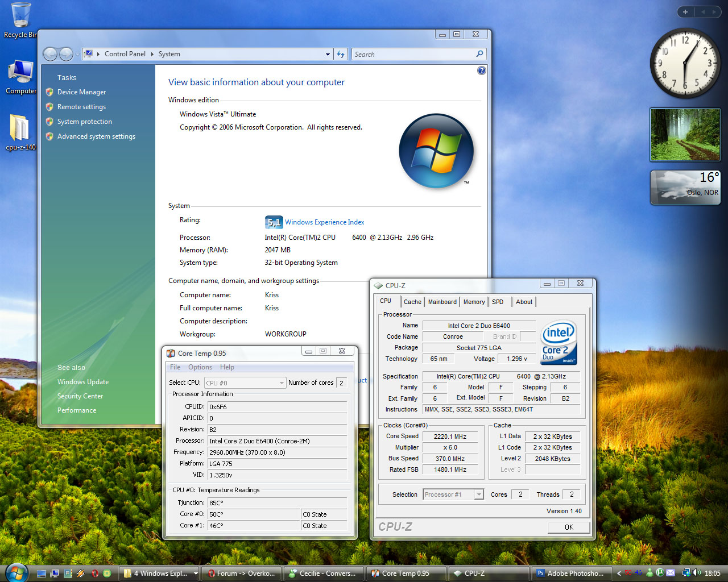Switch to Core Temp 0.95 taskbar button
The image size is (728, 582).
[x=406, y=573]
